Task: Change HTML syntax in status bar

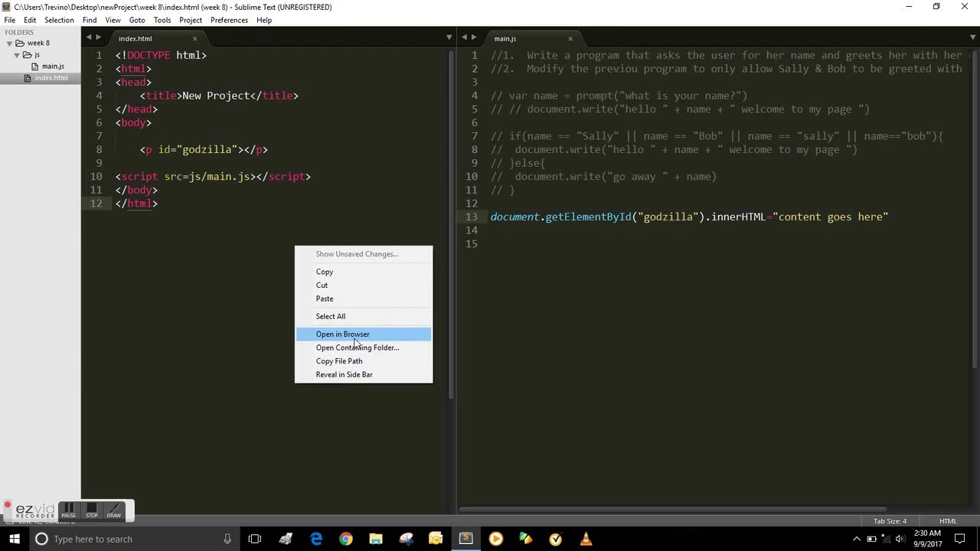Action: click(x=948, y=521)
